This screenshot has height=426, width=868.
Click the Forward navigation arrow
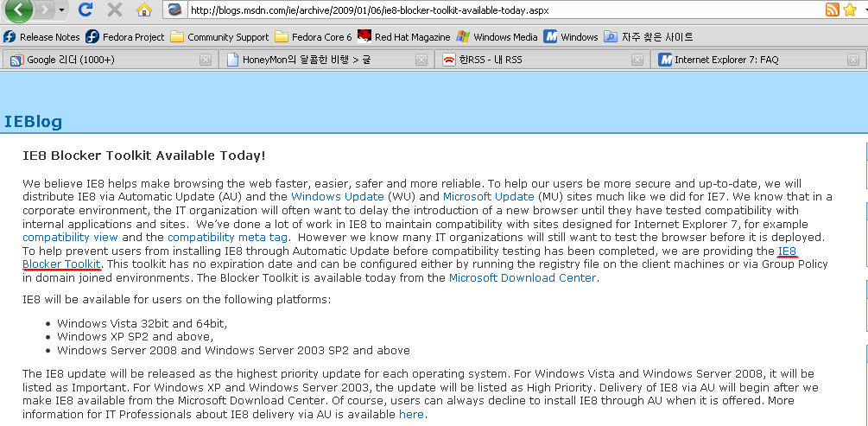[46, 10]
